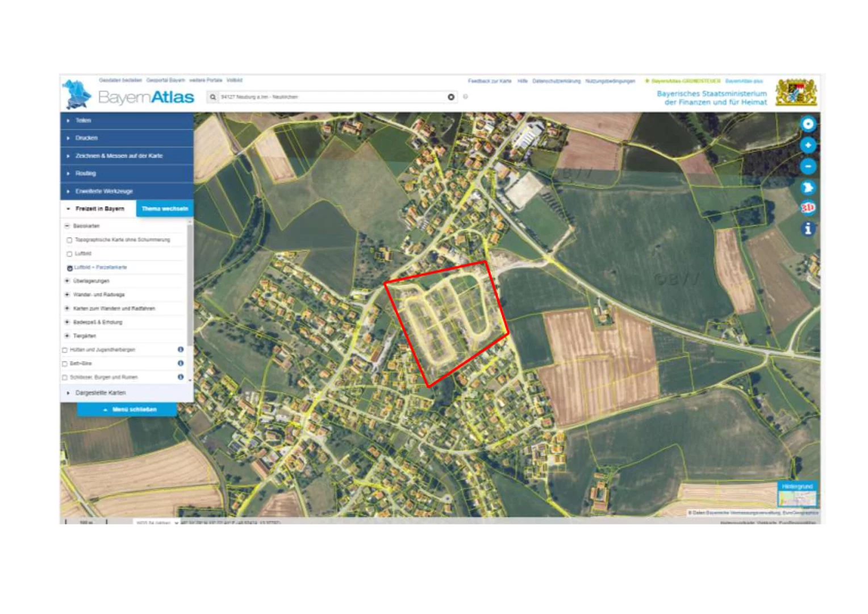Check the Hütten und Jugendherbergen layer

click(x=65, y=350)
